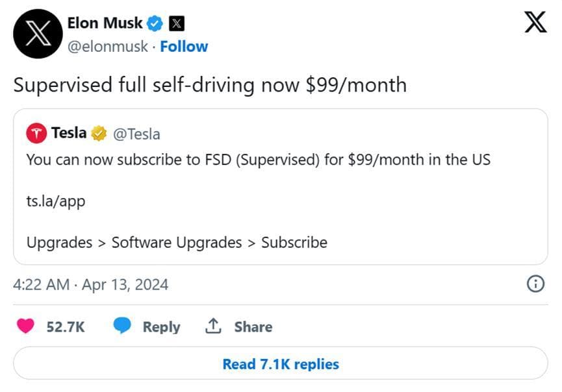Click the large X logo top right
The width and height of the screenshot is (562, 392).
(535, 24)
